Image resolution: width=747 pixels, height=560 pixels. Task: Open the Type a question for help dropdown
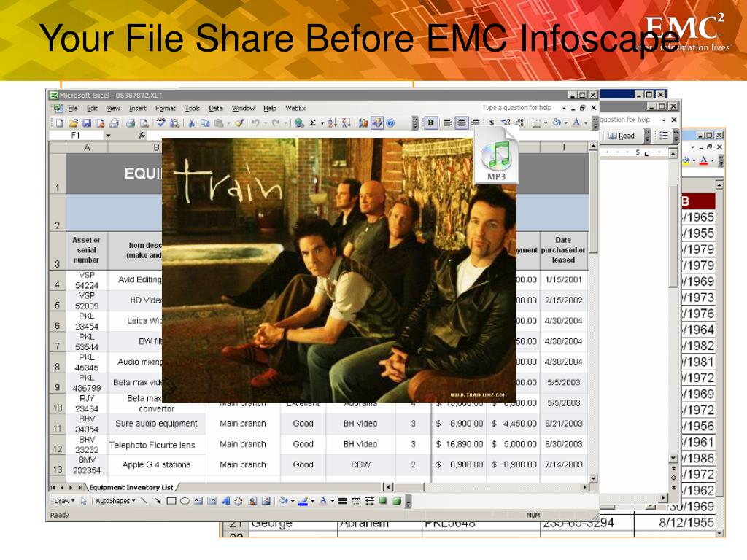564,108
